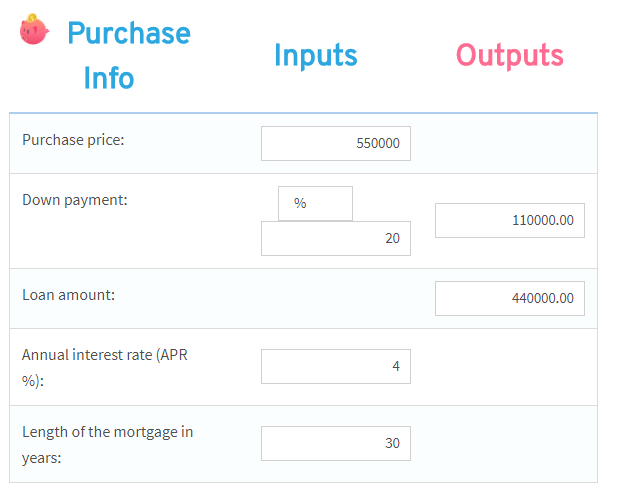The width and height of the screenshot is (617, 499).
Task: Click the pink piggy bank icon
Action: (34, 30)
